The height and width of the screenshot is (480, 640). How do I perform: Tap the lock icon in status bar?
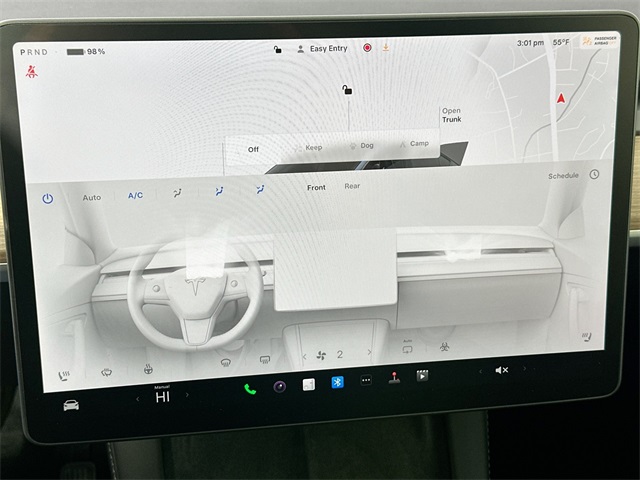coord(278,50)
